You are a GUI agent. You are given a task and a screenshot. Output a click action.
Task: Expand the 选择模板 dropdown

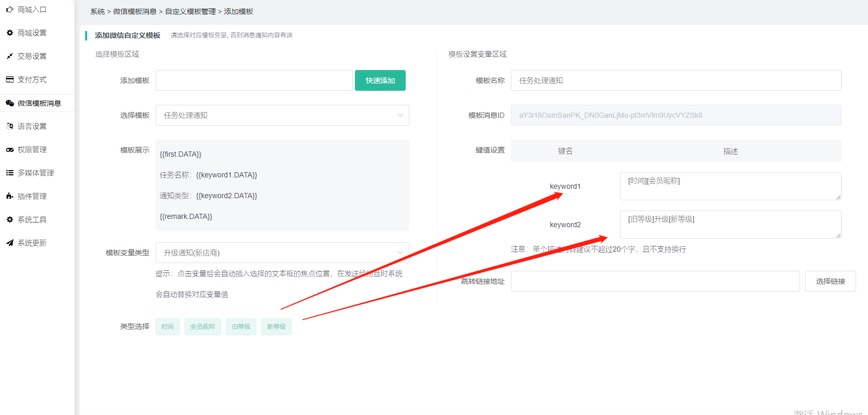click(x=282, y=115)
